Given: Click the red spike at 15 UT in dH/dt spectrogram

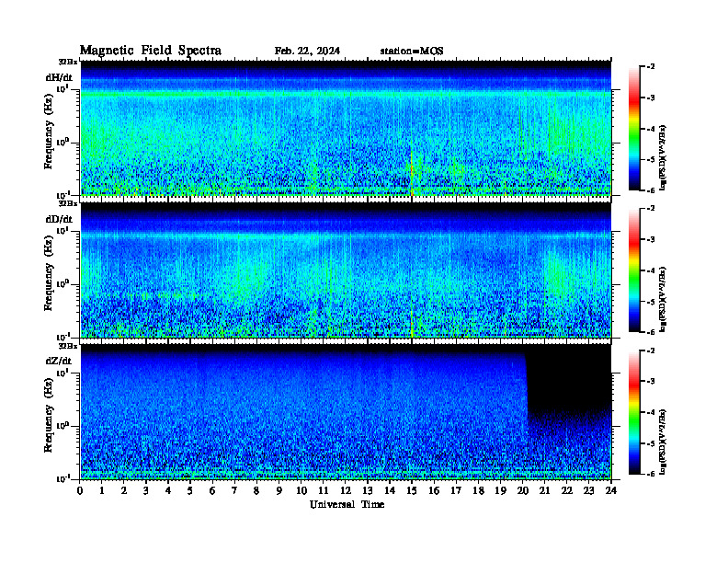Looking at the screenshot, I should pyautogui.click(x=412, y=174).
